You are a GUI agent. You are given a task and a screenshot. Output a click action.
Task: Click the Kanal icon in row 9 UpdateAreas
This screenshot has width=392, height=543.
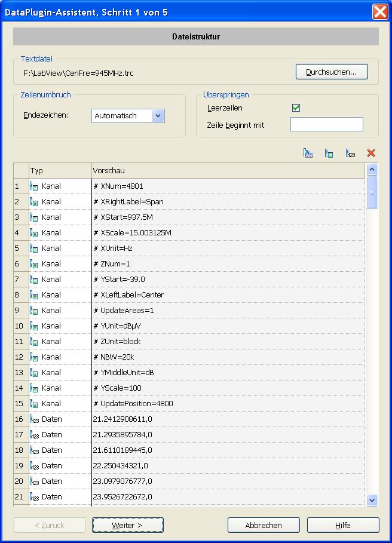[x=34, y=311]
